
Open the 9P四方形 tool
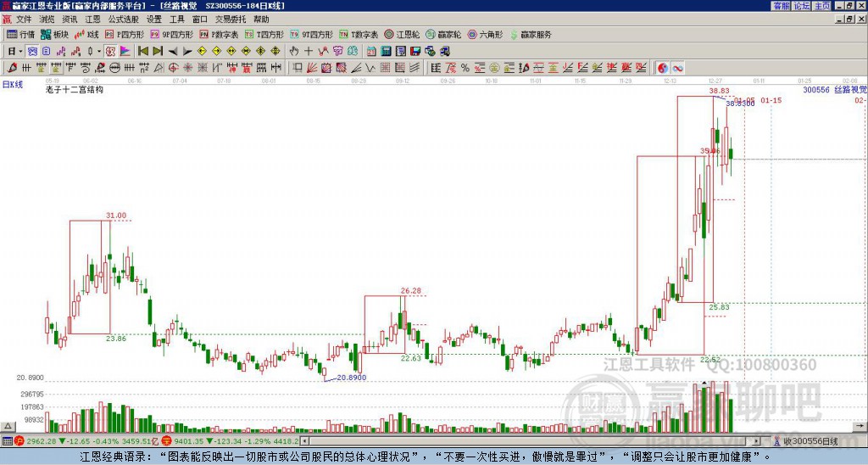172,34
